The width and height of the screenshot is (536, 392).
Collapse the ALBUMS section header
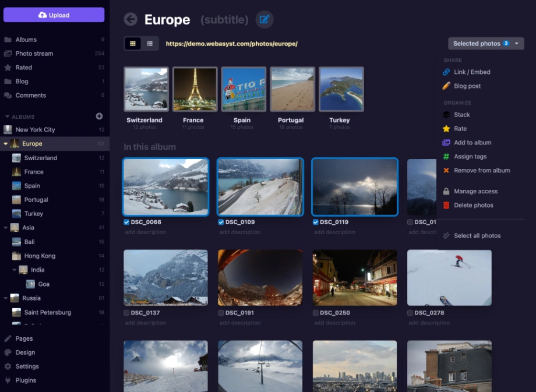[7, 117]
